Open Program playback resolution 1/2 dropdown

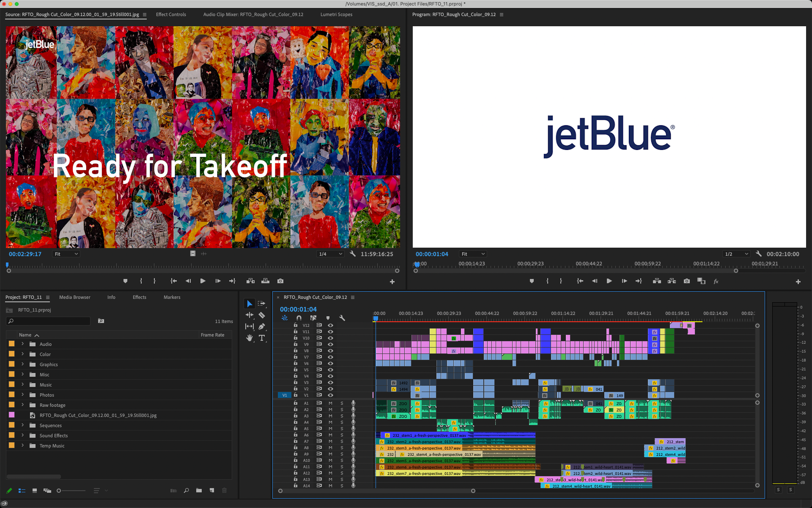(736, 254)
